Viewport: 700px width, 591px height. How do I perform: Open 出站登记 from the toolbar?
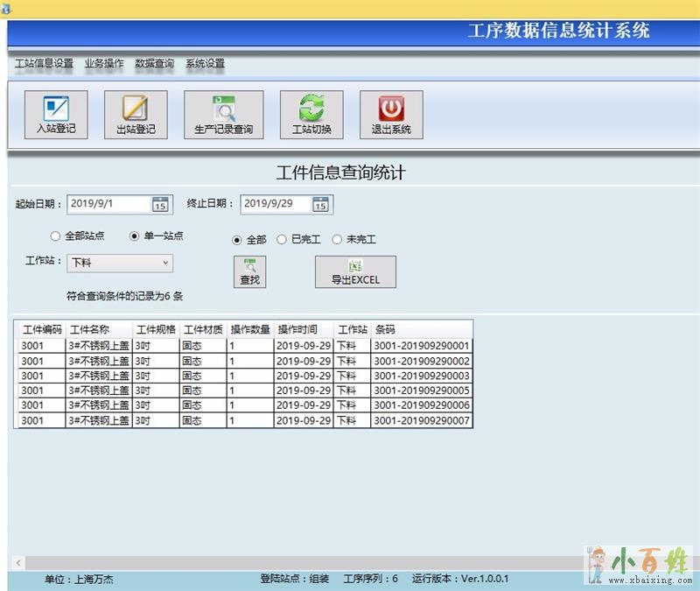136,115
